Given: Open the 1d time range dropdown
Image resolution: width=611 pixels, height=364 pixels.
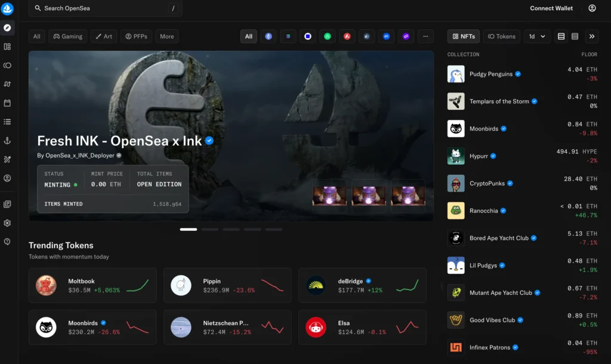Looking at the screenshot, I should point(537,36).
